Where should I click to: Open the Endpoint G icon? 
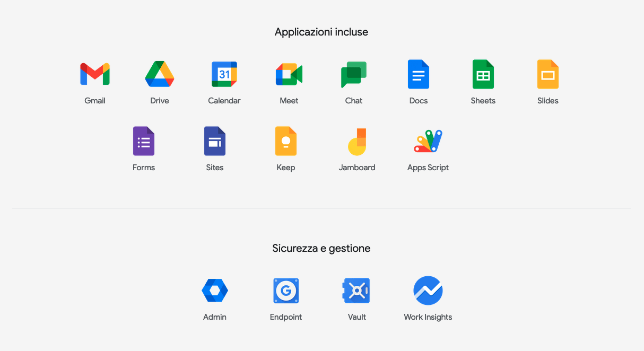point(286,291)
